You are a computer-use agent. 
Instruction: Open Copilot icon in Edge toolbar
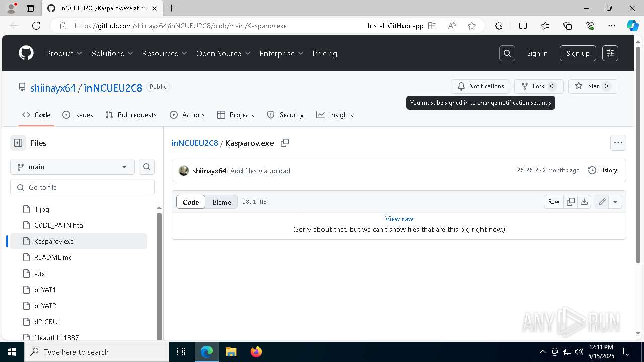[632, 26]
